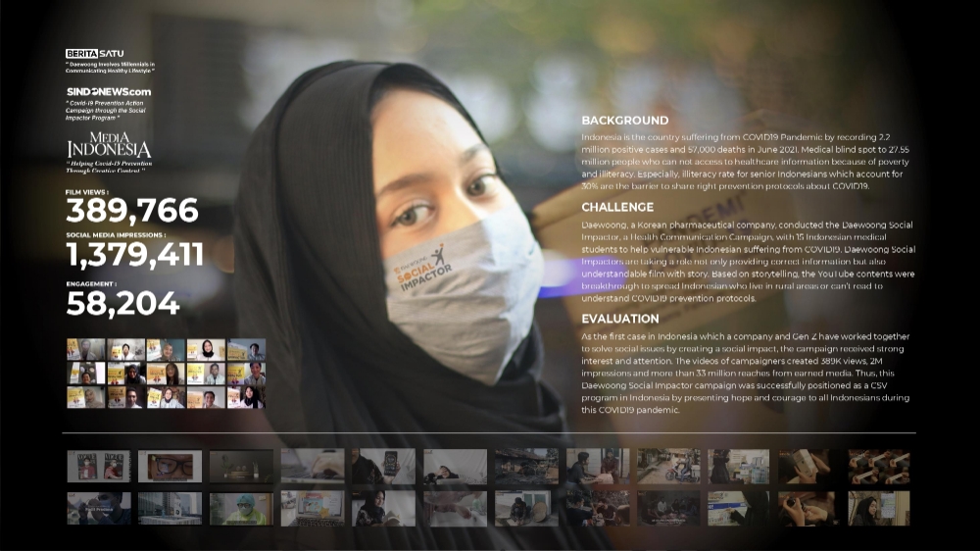Open the second top-row thumbnail showing glasses close-up
980x551 pixels.
click(170, 467)
